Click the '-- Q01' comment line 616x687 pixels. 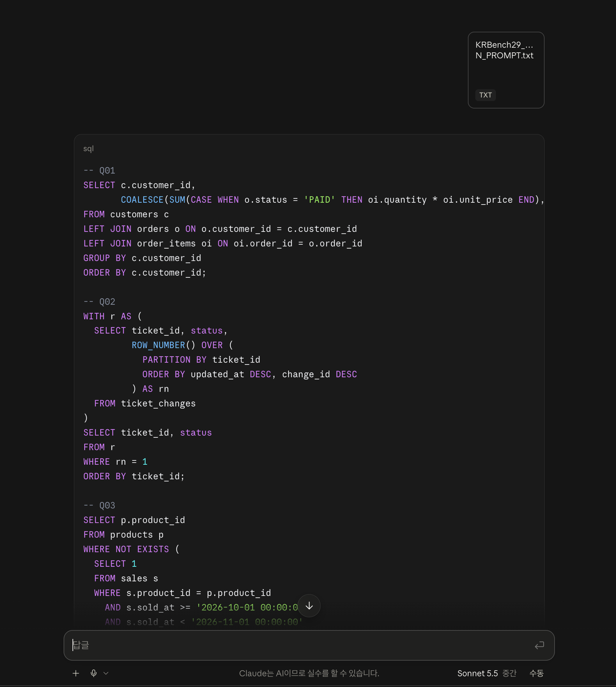pos(99,171)
